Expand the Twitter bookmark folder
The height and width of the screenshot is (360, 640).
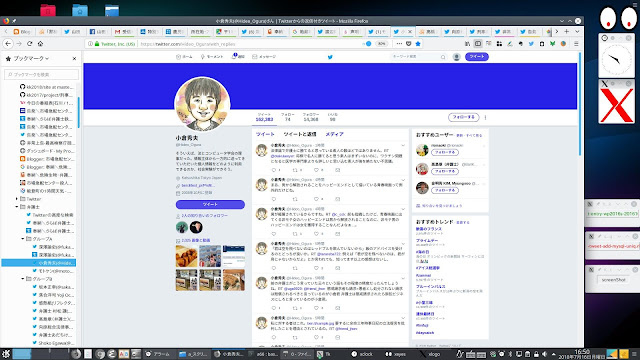tap(17, 199)
